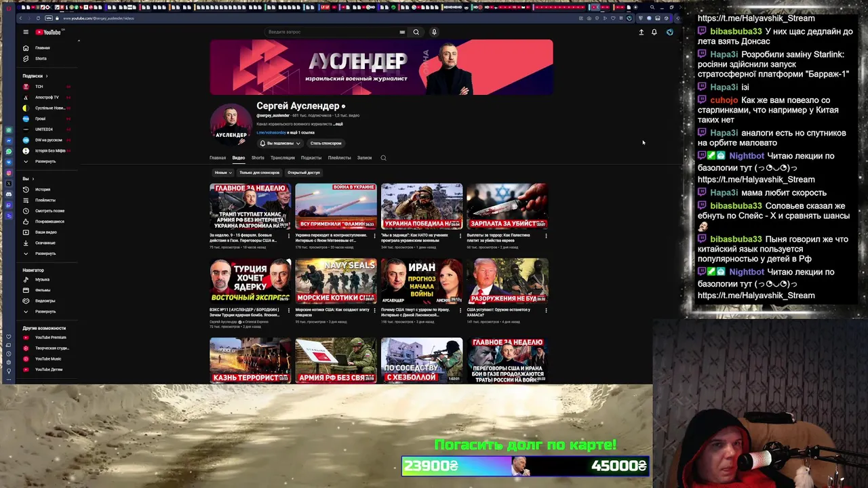
Task: Open Вы подписаны notification dropdown
Action: coord(280,143)
